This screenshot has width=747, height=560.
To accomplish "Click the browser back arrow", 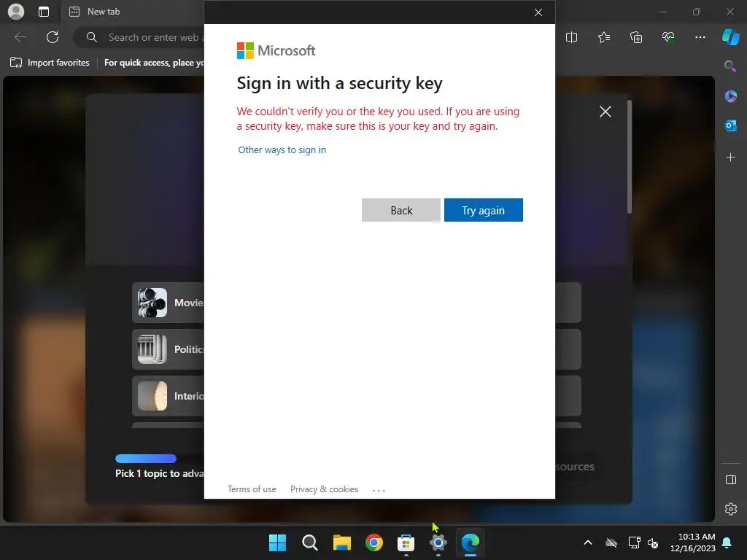I will (x=20, y=37).
